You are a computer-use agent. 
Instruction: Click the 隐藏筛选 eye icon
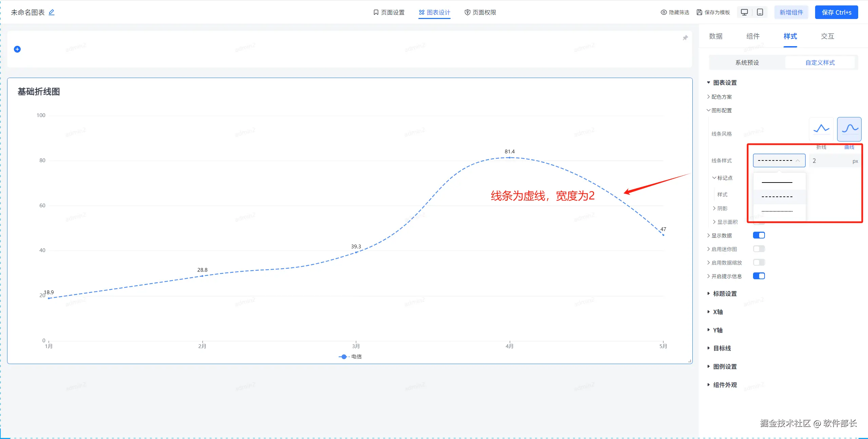(x=664, y=12)
